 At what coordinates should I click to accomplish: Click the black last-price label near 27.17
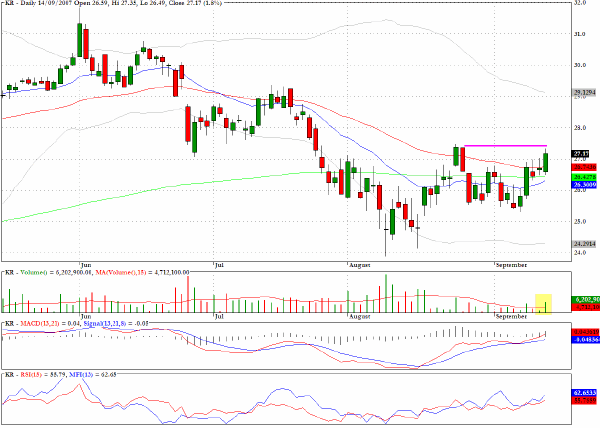coord(580,154)
